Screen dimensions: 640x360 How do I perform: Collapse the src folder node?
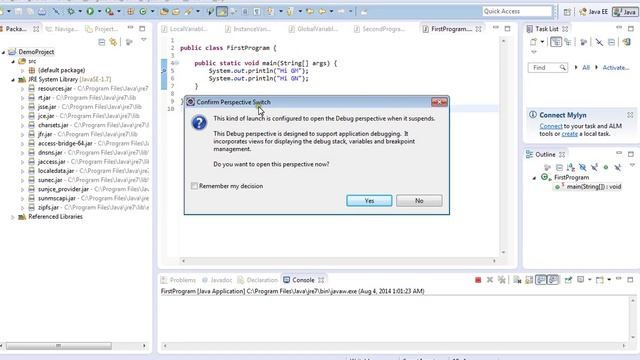click(13, 61)
